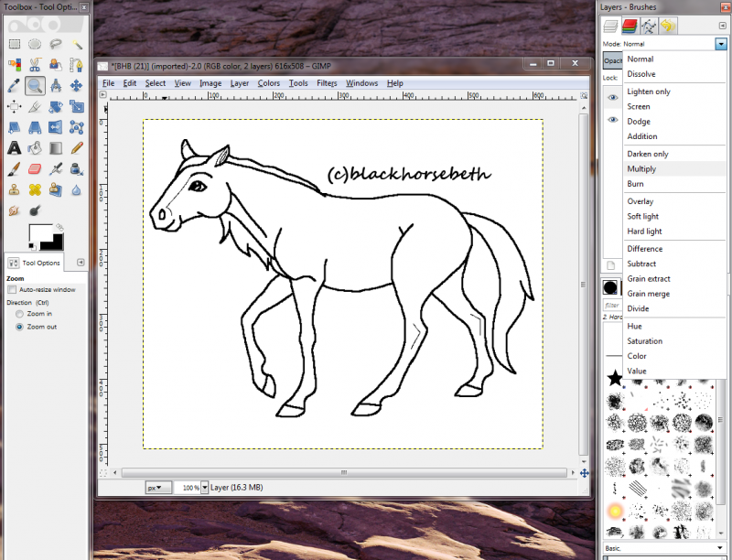Select the Eraser tool

(35, 169)
